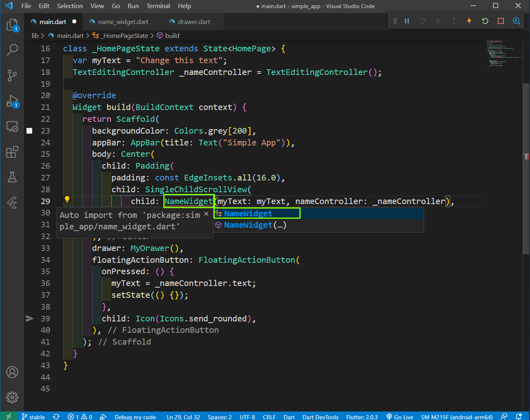Open the Explorer view in activity bar

(12, 25)
